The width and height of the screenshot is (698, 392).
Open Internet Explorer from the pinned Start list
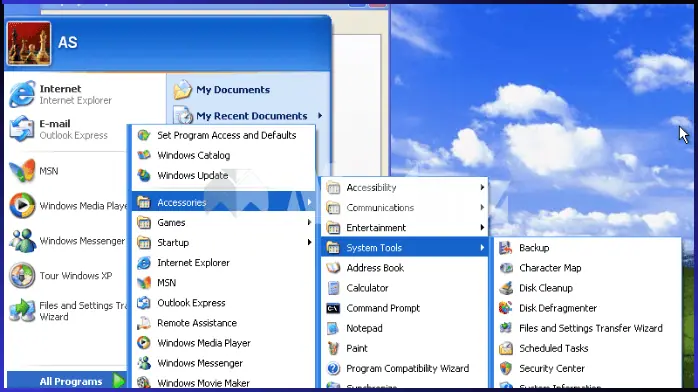(67, 94)
